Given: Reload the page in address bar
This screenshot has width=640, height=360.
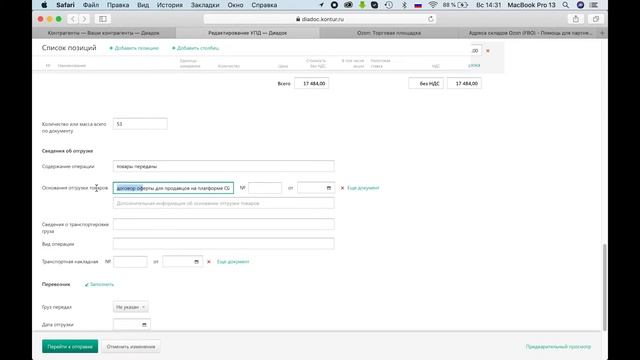Looking at the screenshot, I should [x=431, y=19].
